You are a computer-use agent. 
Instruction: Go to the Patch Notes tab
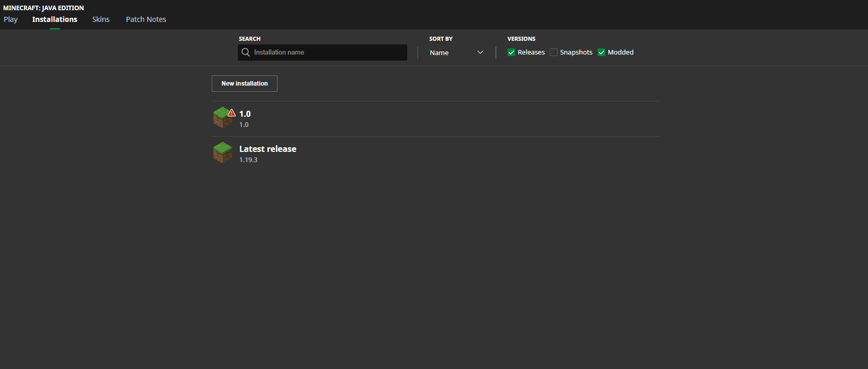point(146,19)
